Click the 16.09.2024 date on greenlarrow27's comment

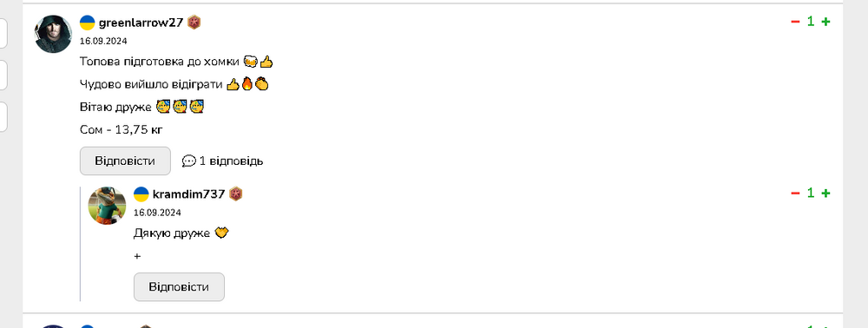(x=103, y=41)
